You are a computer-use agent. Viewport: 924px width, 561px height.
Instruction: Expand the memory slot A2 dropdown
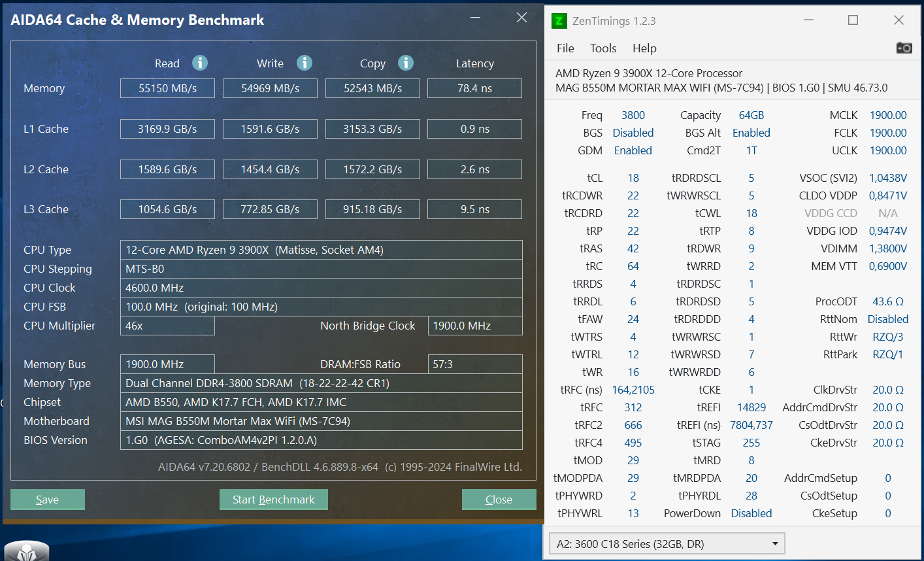click(x=667, y=543)
